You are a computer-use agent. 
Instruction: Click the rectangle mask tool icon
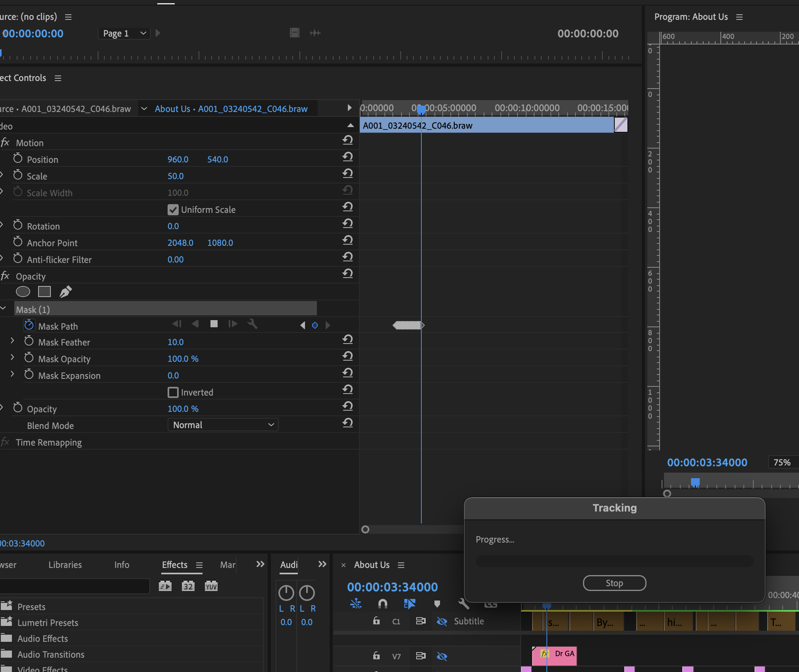coord(43,292)
